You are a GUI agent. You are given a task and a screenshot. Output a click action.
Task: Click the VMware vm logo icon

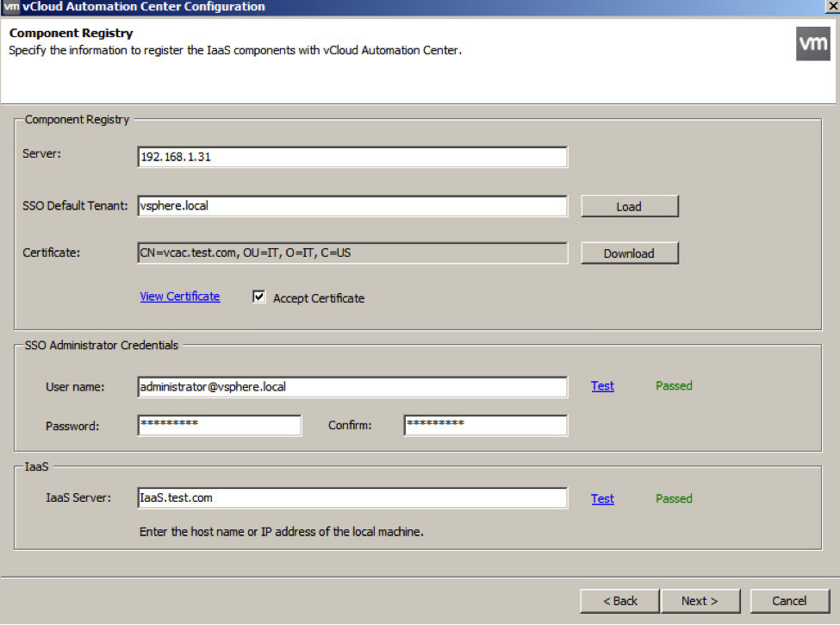pos(812,43)
